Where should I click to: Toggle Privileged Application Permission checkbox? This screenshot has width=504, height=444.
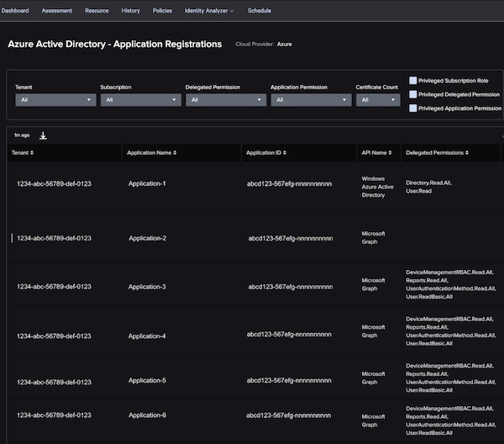(x=413, y=108)
